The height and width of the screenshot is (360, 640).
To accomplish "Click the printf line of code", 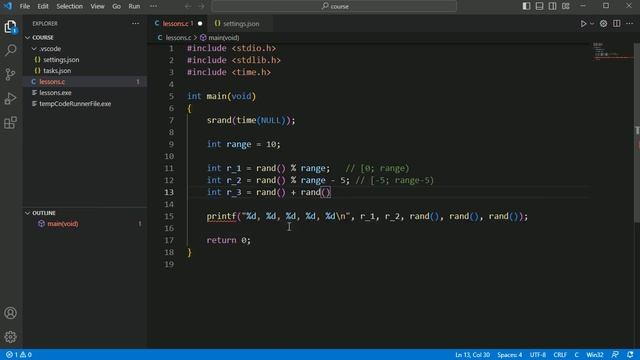I will 367,216.
